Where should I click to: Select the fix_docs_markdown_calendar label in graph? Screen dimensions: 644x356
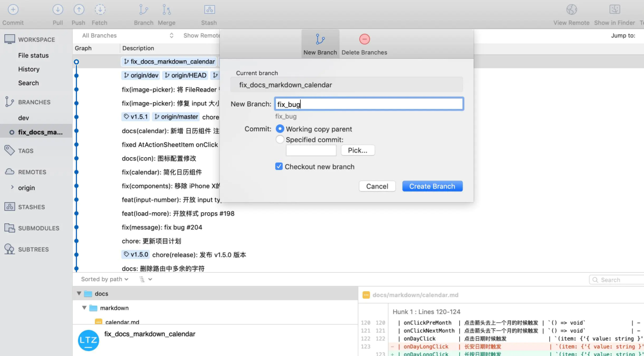tap(169, 62)
